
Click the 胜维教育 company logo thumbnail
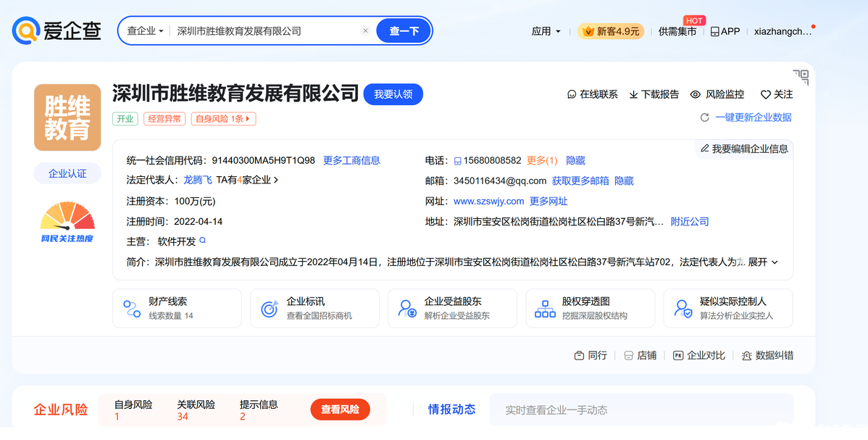[x=67, y=117]
